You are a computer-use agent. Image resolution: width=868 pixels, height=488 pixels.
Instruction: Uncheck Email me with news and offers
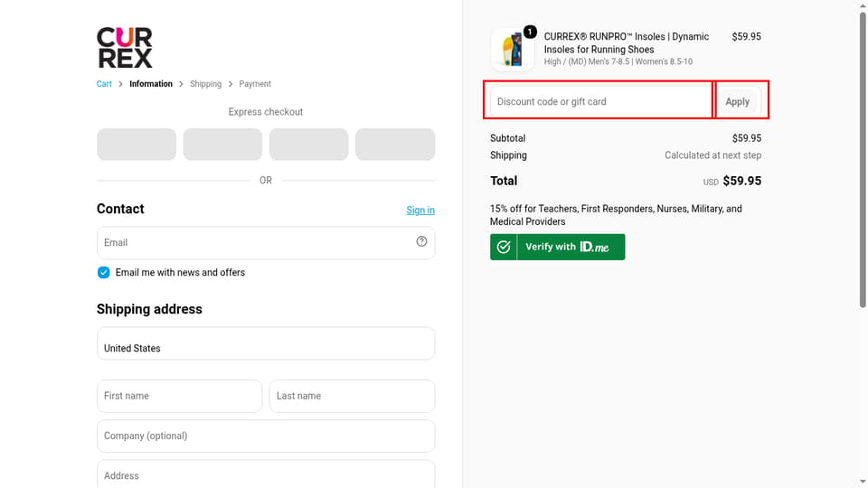103,272
